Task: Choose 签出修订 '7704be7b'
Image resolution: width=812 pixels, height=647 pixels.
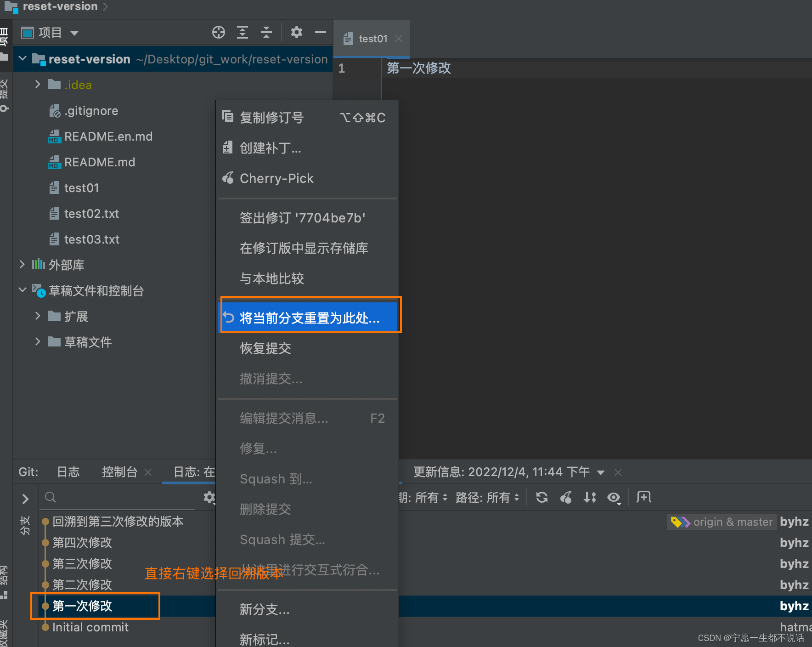Action: pyautogui.click(x=307, y=218)
